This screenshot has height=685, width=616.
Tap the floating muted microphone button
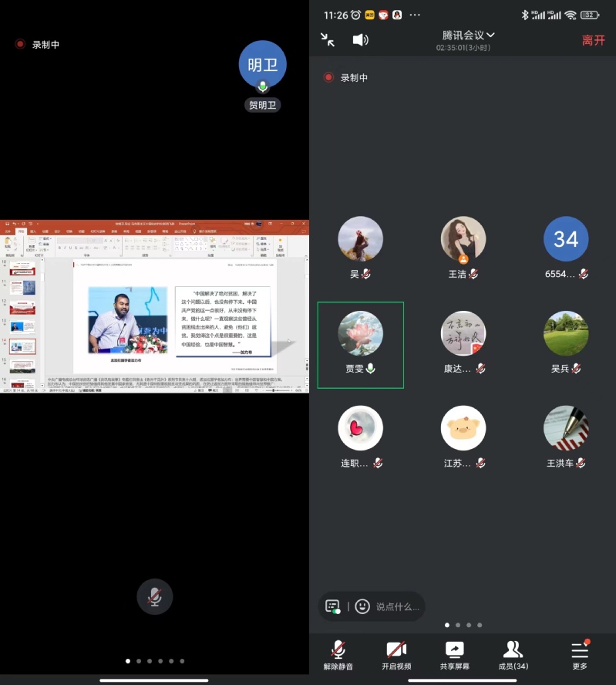tap(155, 596)
